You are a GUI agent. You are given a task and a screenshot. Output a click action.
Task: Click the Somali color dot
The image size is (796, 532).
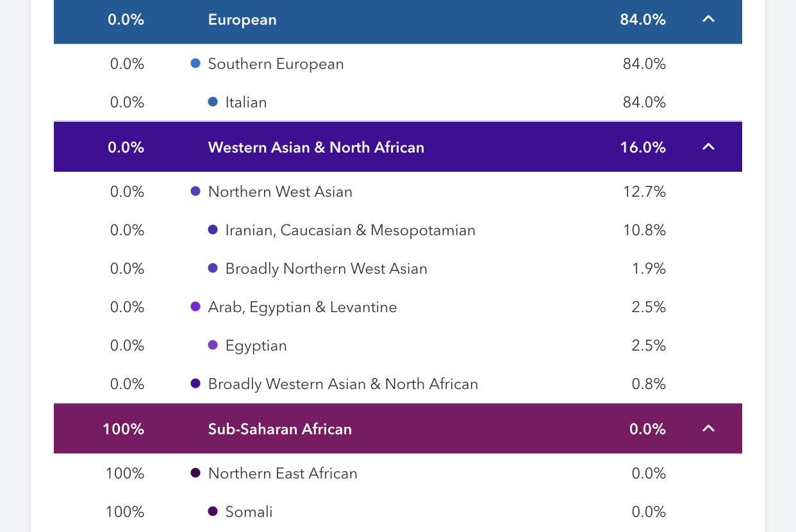coord(213,511)
